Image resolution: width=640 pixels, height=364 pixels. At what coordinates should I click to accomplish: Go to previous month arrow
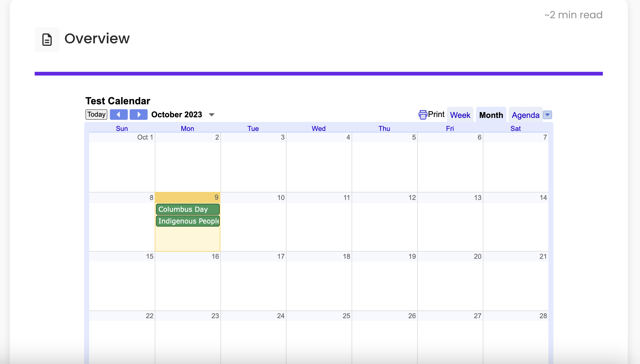119,115
